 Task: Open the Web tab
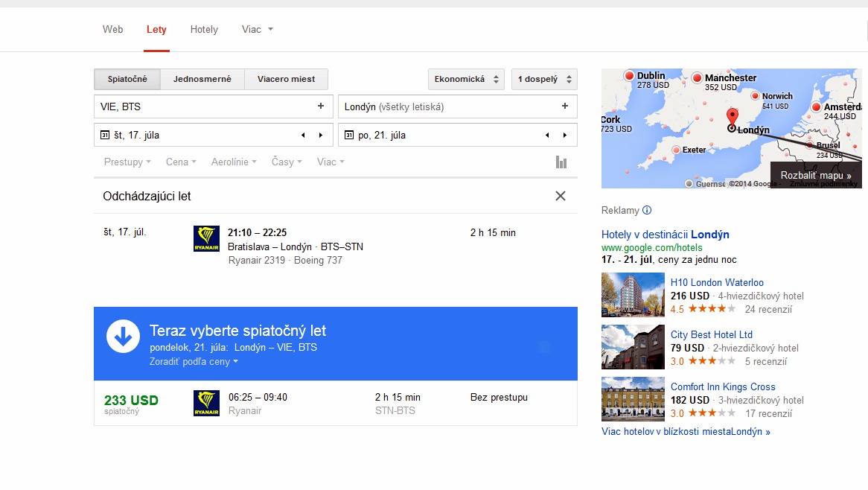(x=113, y=30)
